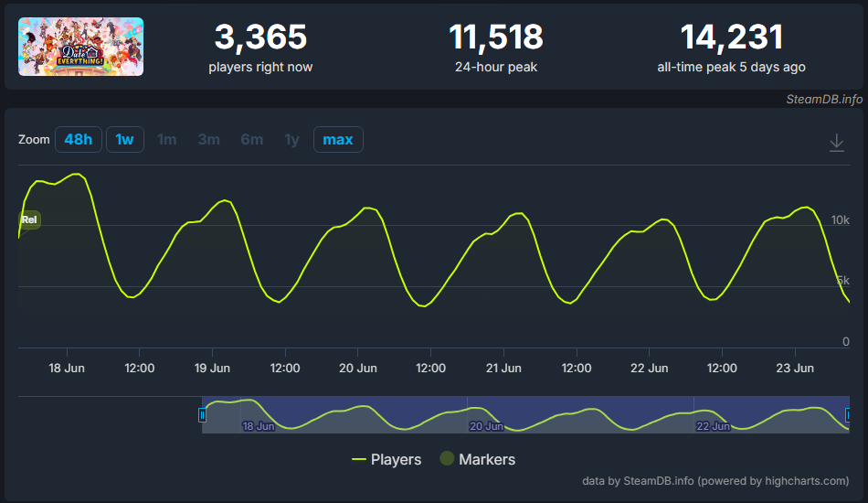Grab the left navigator range handle
868x503 pixels.
202,415
